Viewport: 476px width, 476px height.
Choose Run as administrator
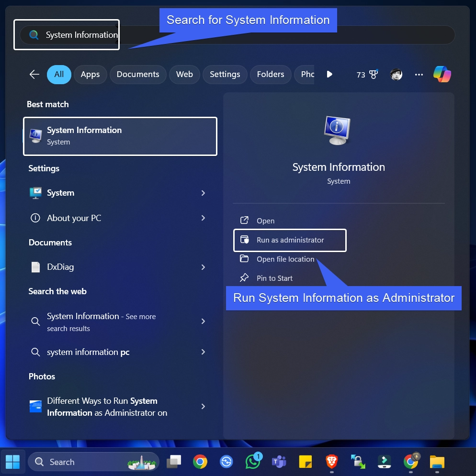click(x=290, y=240)
